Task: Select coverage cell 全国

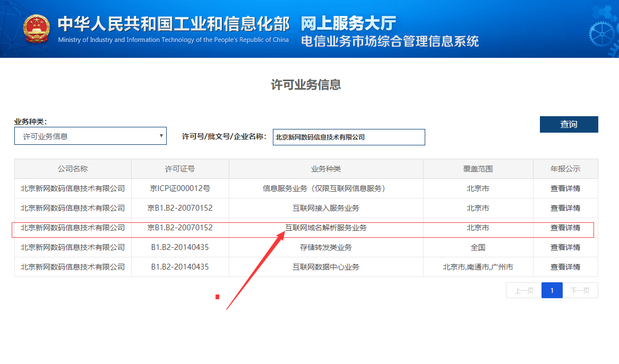Action: (x=478, y=248)
